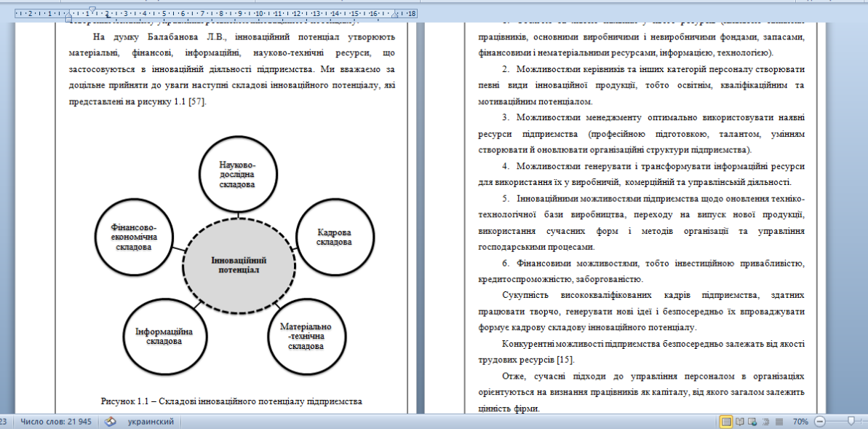Viewport: 868px width, 429px height.
Task: Click the zoom slider handle
Action: 851,421
